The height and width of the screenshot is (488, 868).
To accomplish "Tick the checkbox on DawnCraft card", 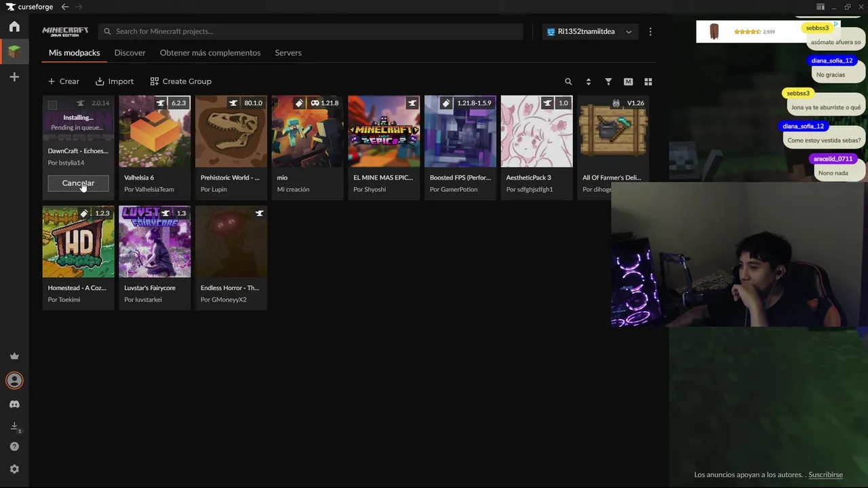I will click(52, 104).
